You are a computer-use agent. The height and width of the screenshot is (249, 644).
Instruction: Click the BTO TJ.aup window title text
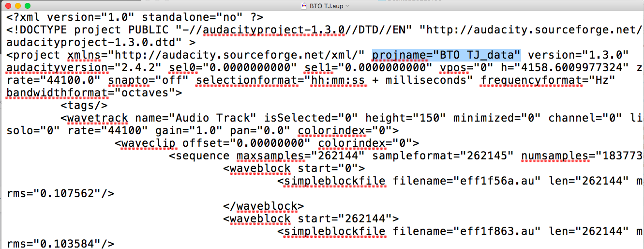[327, 6]
